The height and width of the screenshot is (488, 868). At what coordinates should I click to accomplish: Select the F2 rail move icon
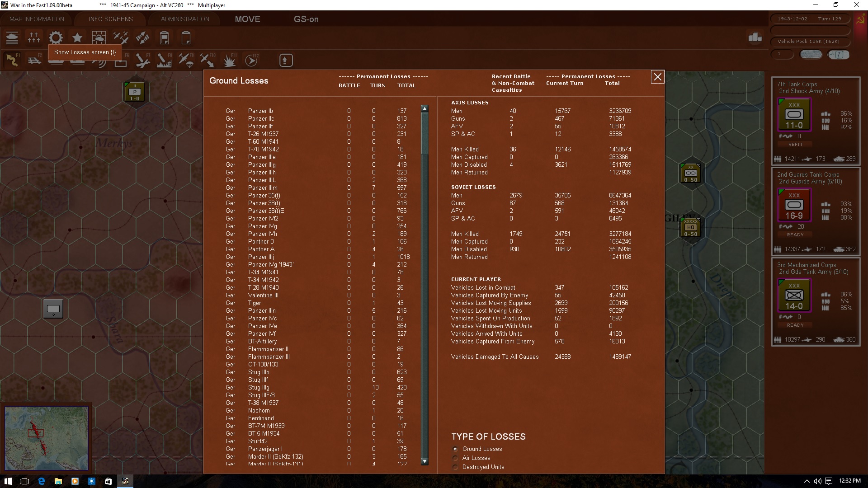tap(34, 60)
